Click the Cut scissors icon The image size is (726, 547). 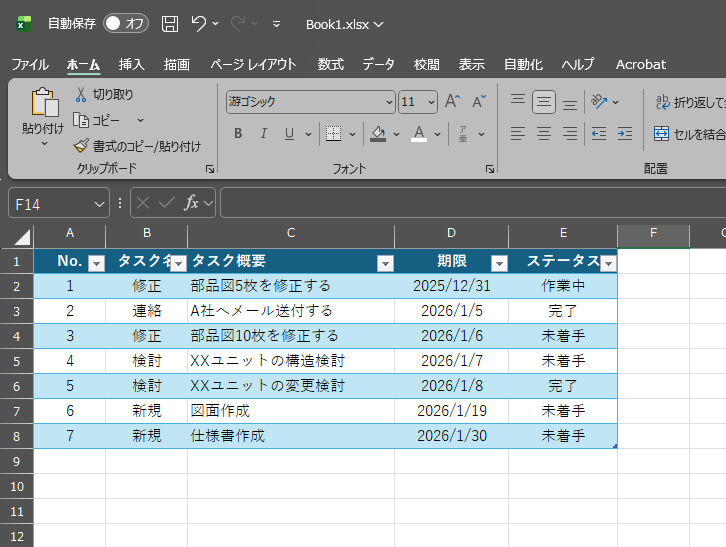tap(82, 95)
